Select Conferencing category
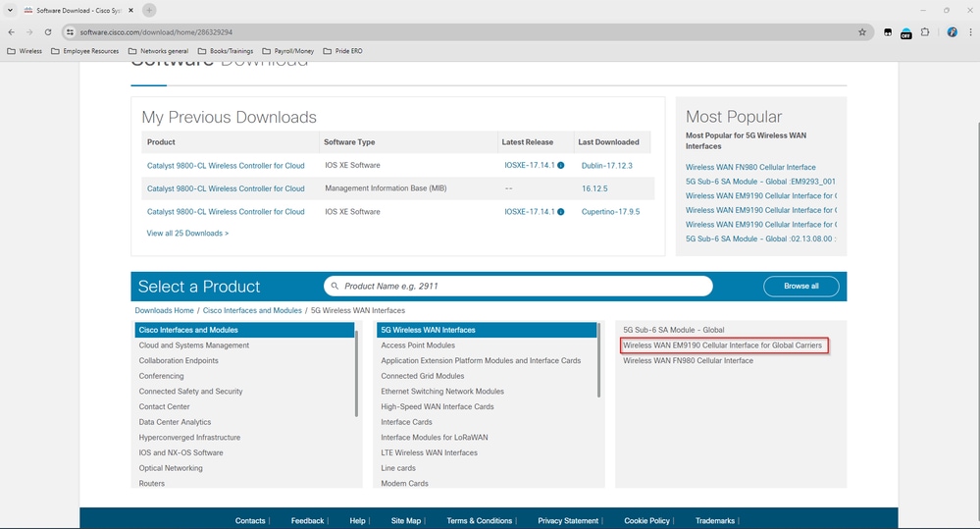Image resolution: width=980 pixels, height=529 pixels. point(161,377)
